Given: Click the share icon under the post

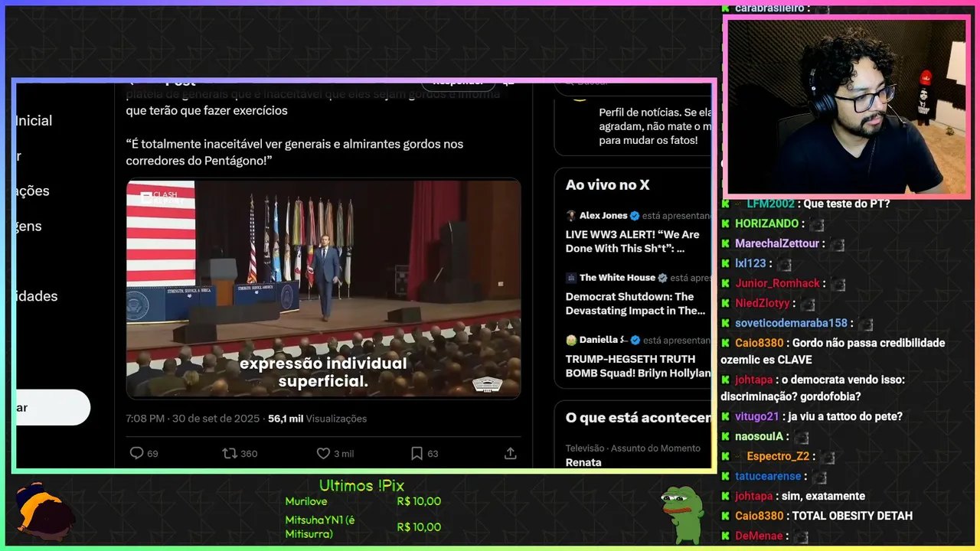Looking at the screenshot, I should click(x=511, y=453).
